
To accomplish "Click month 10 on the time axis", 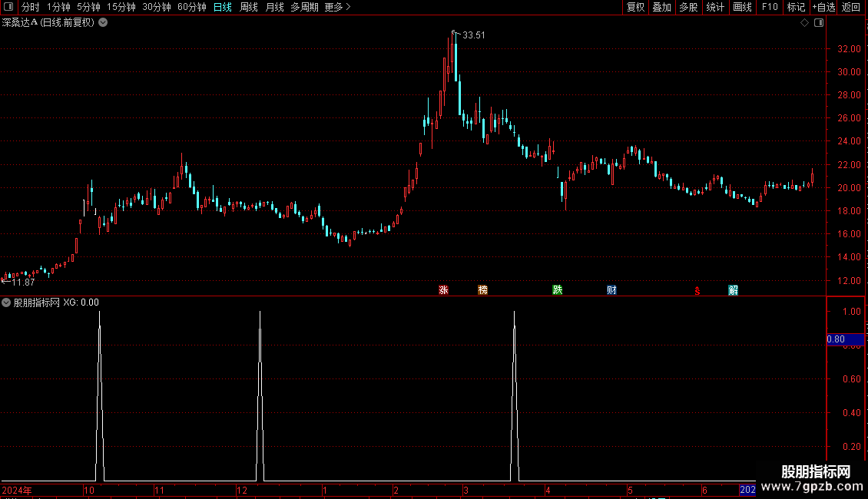I will [88, 490].
